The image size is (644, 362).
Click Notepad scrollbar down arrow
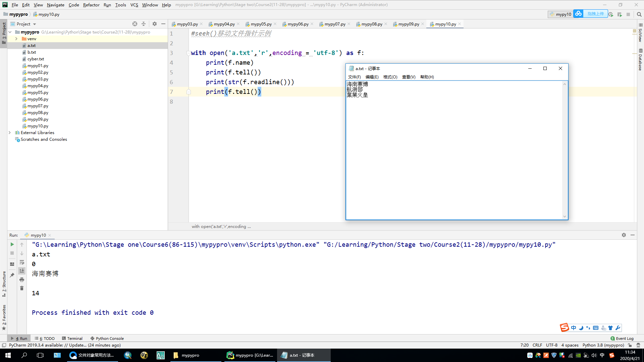coord(565,217)
